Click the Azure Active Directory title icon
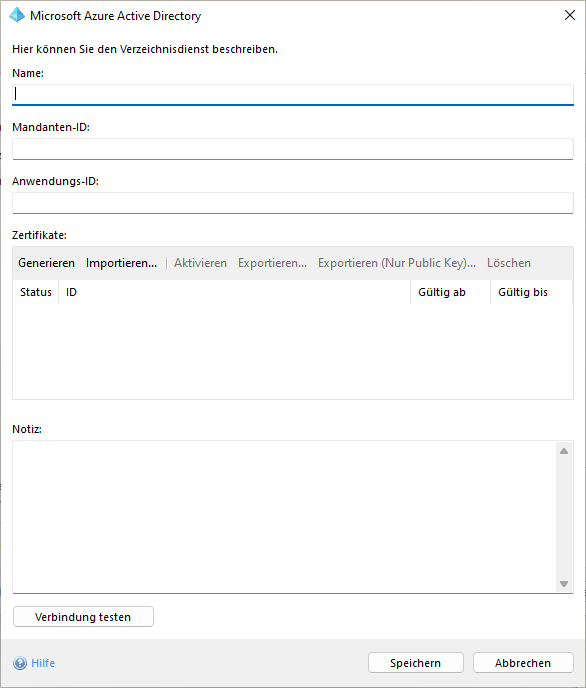Image resolution: width=586 pixels, height=688 pixels. pos(17,15)
